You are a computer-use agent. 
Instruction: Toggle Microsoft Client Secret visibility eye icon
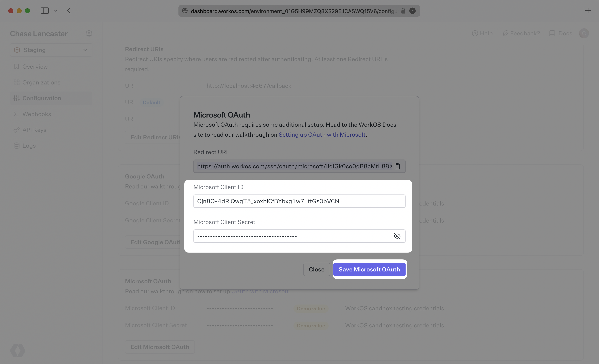pos(397,236)
